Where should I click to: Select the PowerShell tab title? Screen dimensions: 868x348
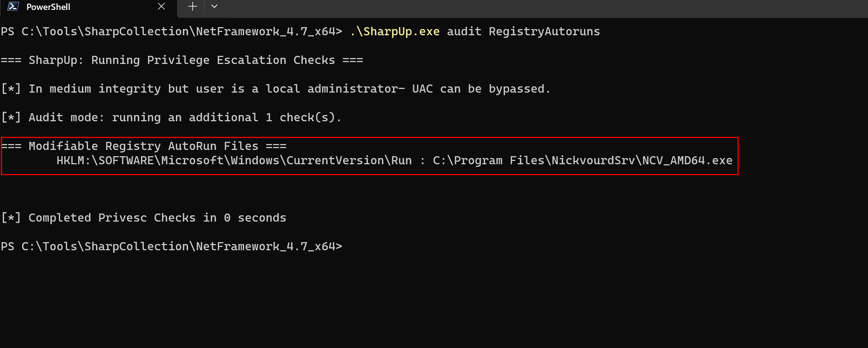pos(48,7)
